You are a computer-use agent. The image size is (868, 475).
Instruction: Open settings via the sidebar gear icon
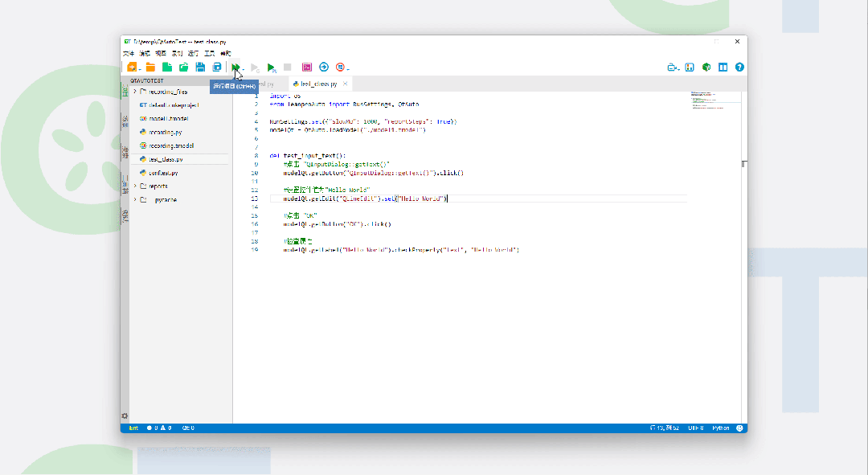pyautogui.click(x=125, y=416)
